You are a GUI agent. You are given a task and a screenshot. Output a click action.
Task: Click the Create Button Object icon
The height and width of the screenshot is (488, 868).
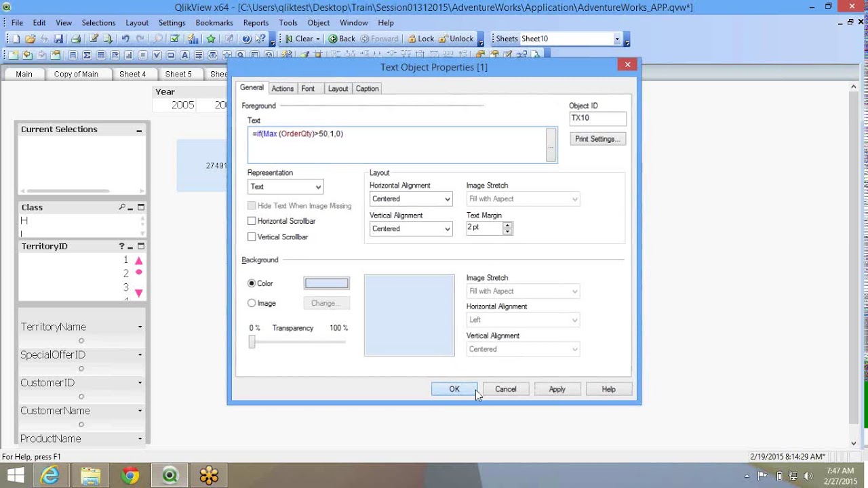[171, 55]
